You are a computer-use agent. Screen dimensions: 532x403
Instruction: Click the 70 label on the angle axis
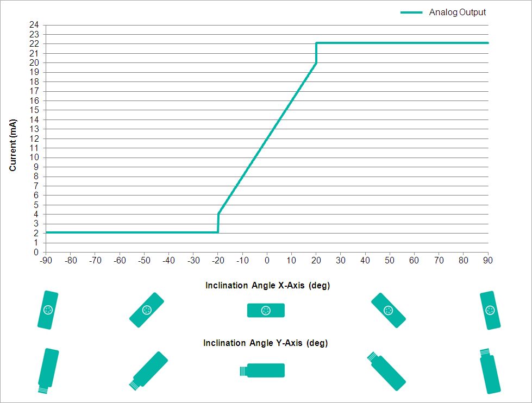tap(439, 261)
